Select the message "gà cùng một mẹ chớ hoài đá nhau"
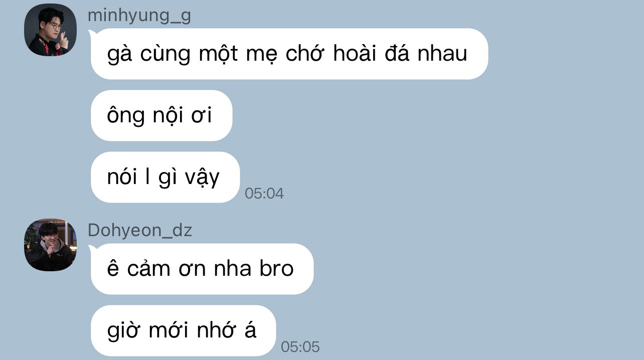Image resolution: width=644 pixels, height=360 pixels. pyautogui.click(x=289, y=54)
